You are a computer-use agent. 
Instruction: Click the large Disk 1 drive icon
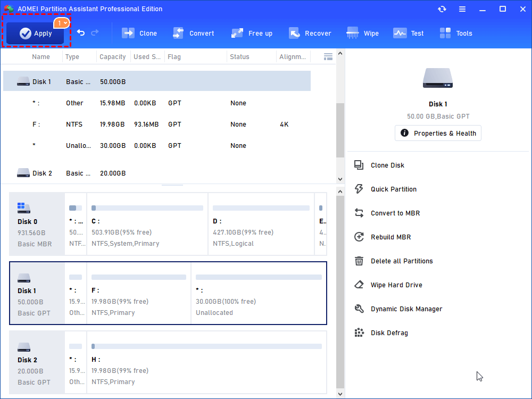click(x=438, y=78)
